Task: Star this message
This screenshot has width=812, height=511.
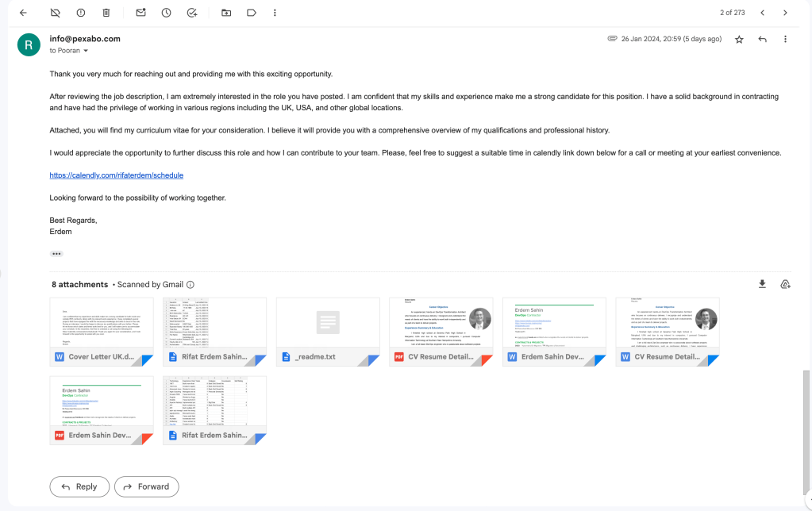Action: (739, 40)
